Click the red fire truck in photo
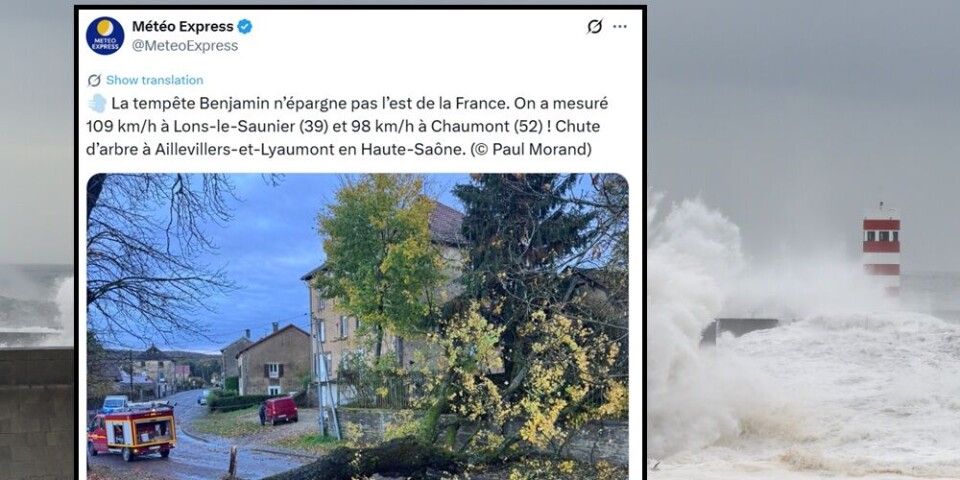 pos(132,430)
